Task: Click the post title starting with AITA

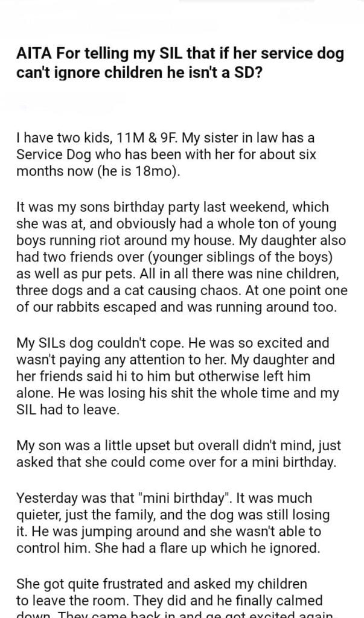Action: (180, 63)
